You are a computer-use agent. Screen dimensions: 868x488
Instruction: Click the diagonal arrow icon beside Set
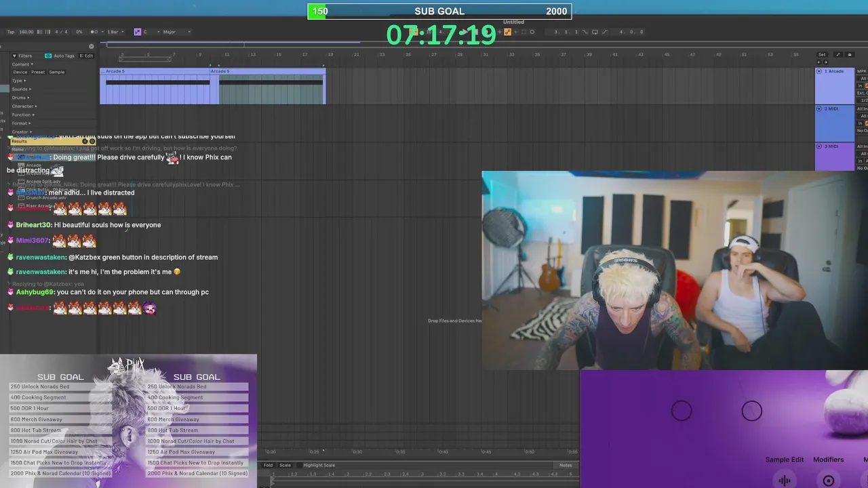(838, 54)
